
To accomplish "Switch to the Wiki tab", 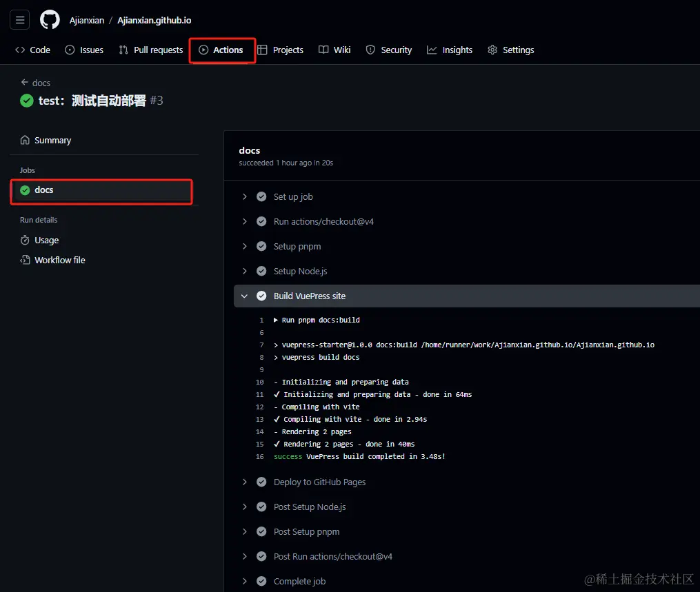I will (334, 50).
